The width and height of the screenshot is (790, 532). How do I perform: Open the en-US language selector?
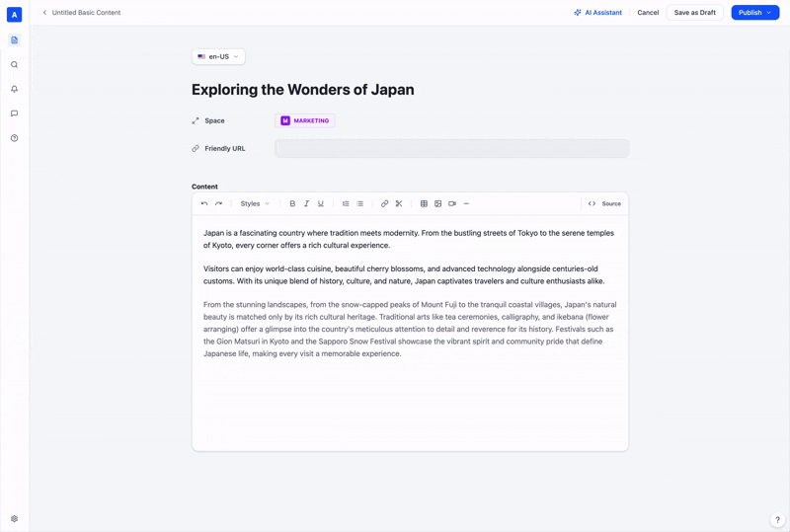pyautogui.click(x=218, y=56)
